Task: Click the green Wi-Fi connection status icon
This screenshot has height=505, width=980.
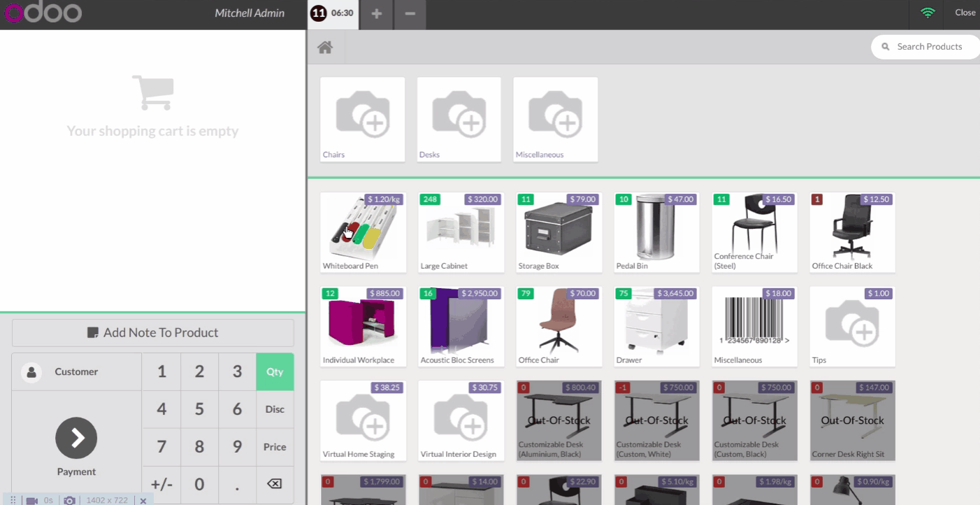Action: click(928, 13)
